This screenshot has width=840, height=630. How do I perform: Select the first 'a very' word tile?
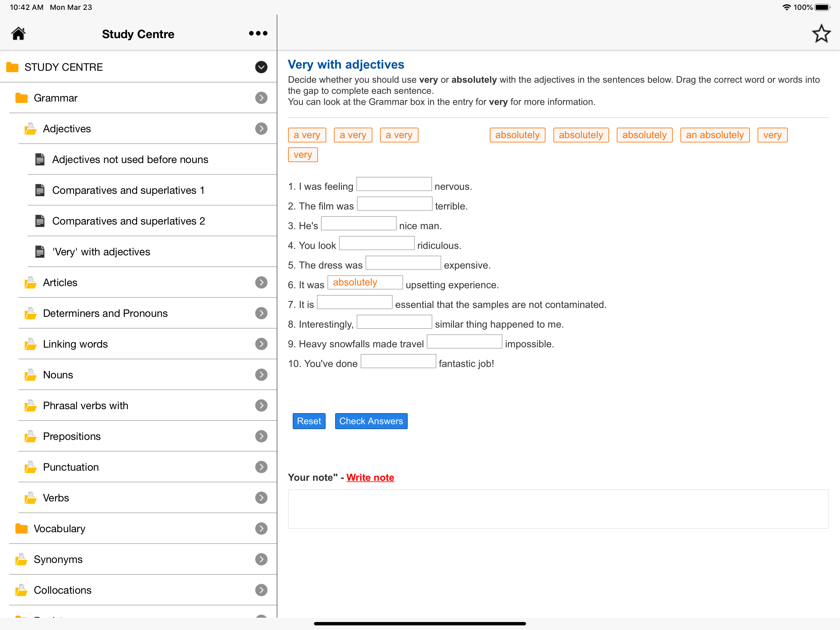[x=307, y=135]
